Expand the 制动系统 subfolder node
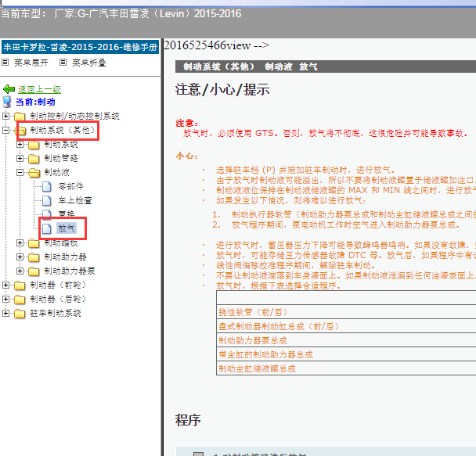The image size is (476, 456). click(x=20, y=145)
